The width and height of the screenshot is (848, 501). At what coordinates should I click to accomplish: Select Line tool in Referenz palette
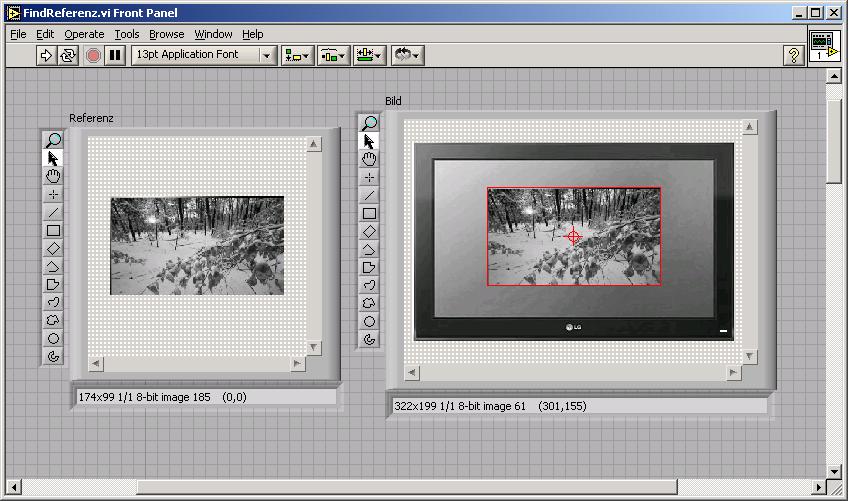(x=53, y=212)
